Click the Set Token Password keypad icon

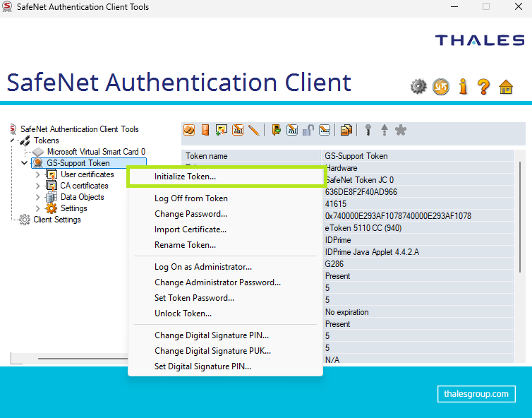pyautogui.click(x=325, y=130)
